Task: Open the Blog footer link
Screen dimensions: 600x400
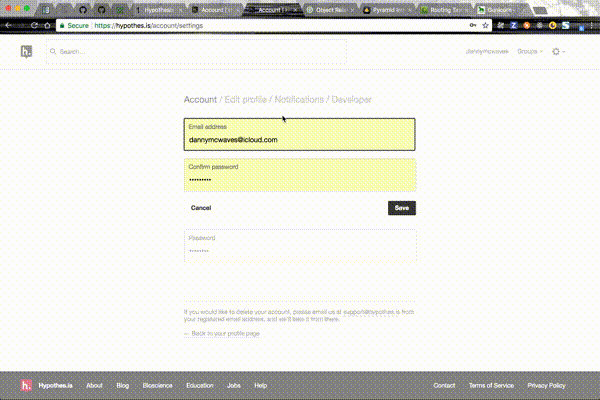Action: [123, 385]
